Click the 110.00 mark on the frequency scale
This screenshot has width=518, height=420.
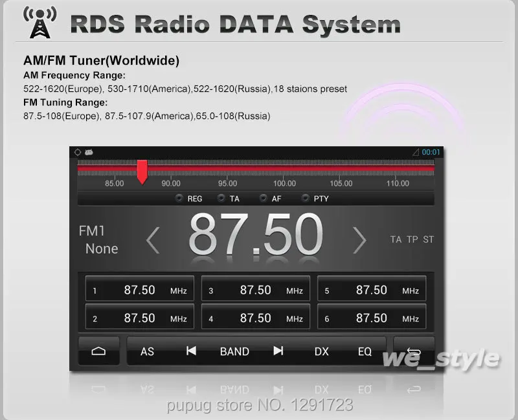click(x=398, y=183)
